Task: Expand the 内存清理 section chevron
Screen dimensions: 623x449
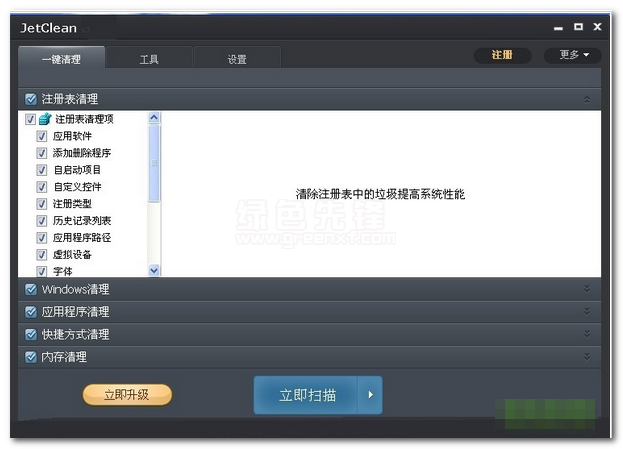Action: click(587, 357)
